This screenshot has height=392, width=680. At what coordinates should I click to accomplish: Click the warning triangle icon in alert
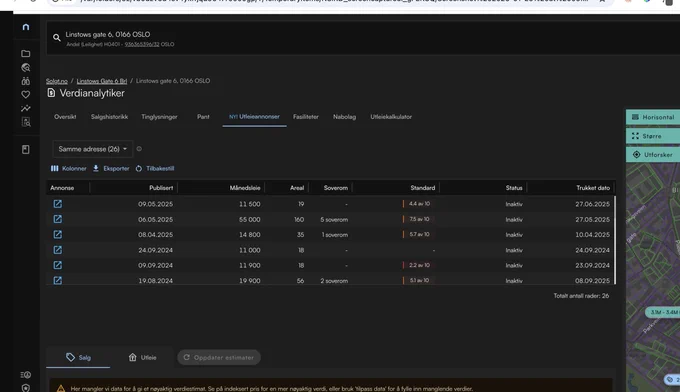tap(61, 389)
